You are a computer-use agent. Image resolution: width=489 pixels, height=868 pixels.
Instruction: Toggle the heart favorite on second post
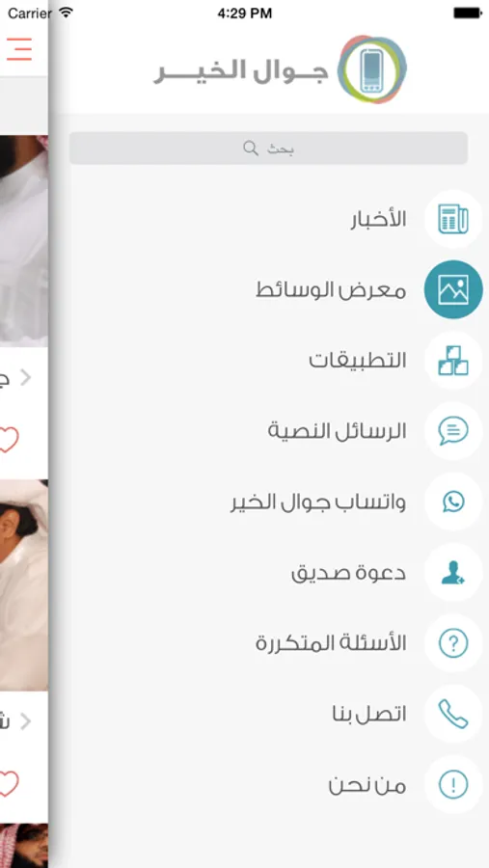coord(9,784)
